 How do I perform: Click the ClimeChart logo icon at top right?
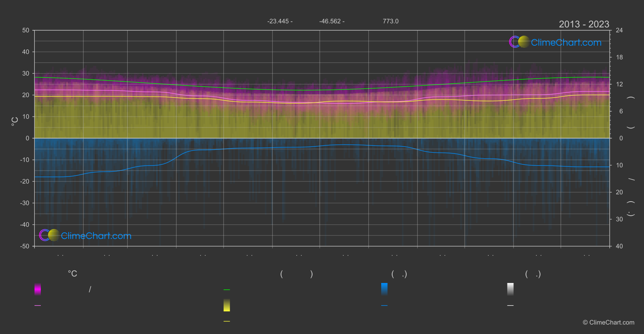(x=519, y=42)
